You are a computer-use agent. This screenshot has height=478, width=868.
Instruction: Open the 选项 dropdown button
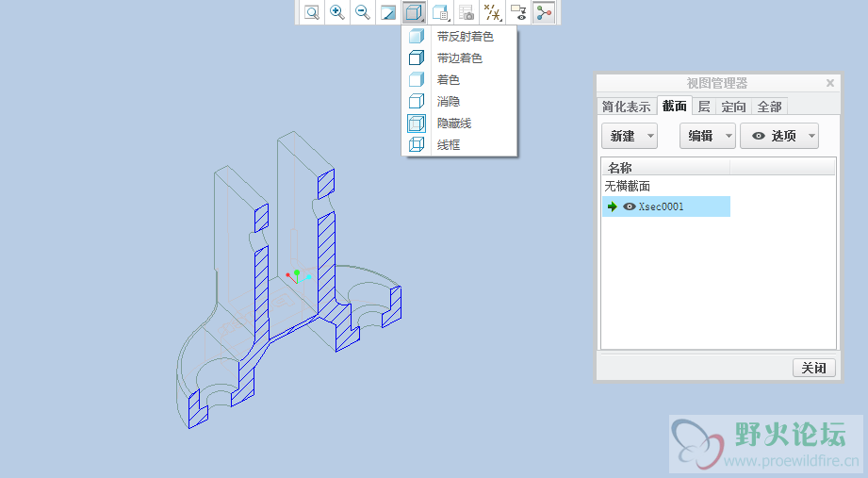click(x=779, y=136)
